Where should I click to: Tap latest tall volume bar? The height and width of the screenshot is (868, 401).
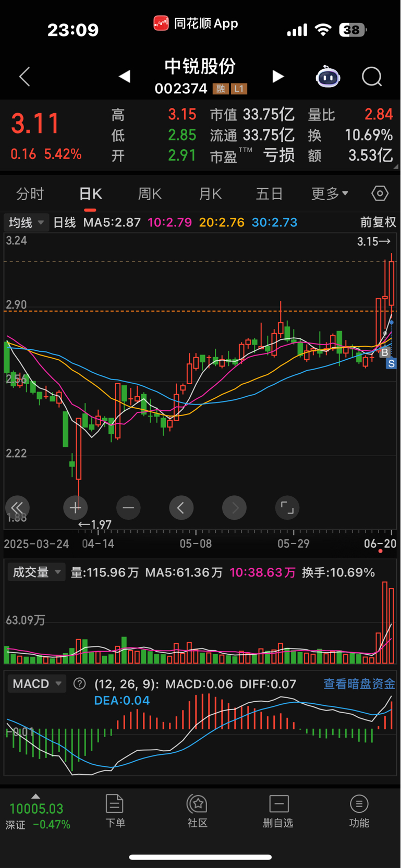(391, 625)
